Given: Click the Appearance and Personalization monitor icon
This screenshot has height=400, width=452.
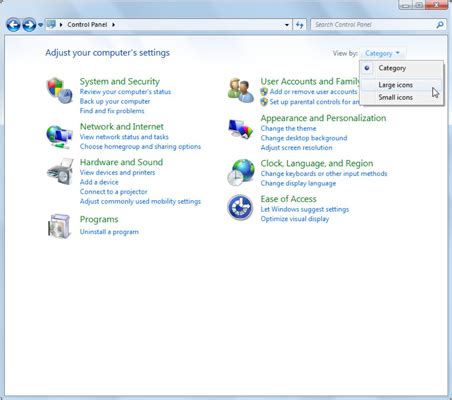Looking at the screenshot, I should click(240, 129).
